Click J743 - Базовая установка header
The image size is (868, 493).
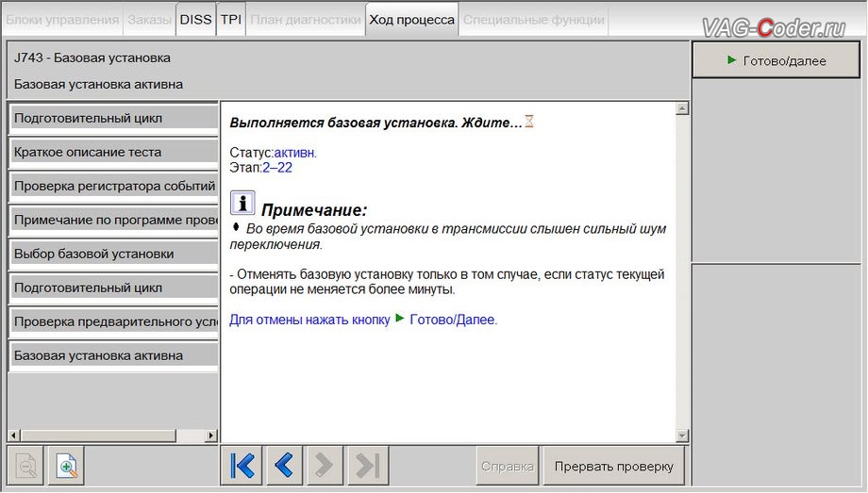92,58
